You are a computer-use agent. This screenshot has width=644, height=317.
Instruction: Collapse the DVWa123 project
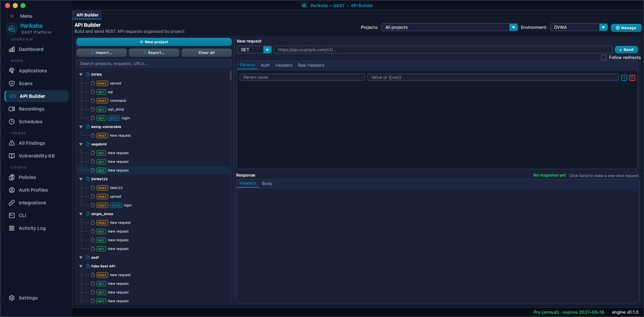pos(81,179)
